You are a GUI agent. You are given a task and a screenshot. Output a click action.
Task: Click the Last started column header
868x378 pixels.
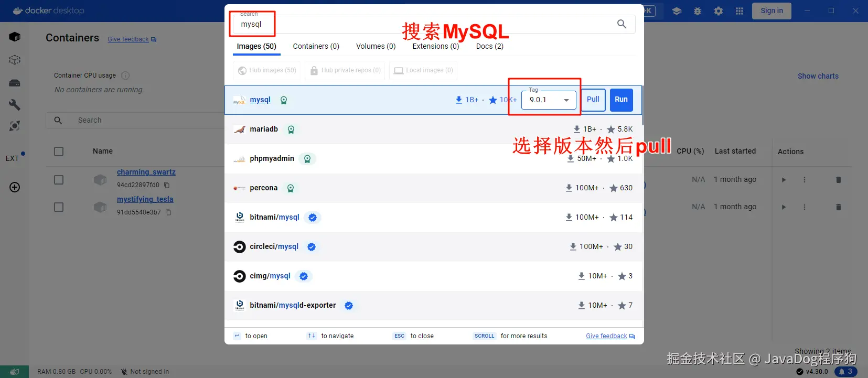pyautogui.click(x=735, y=151)
